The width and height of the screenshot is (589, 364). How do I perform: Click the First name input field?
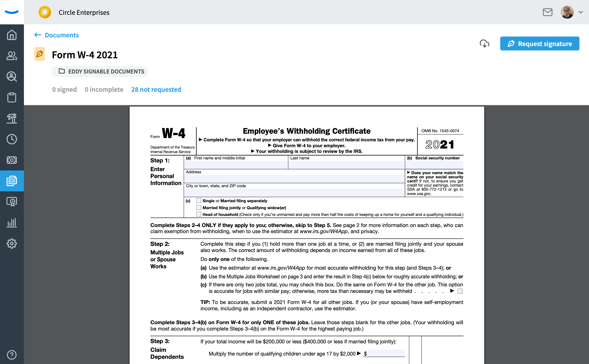(236, 165)
